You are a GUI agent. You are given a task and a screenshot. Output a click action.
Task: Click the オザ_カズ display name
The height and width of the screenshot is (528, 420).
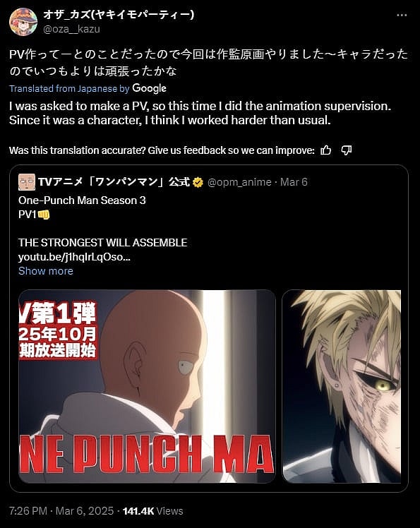(x=119, y=15)
